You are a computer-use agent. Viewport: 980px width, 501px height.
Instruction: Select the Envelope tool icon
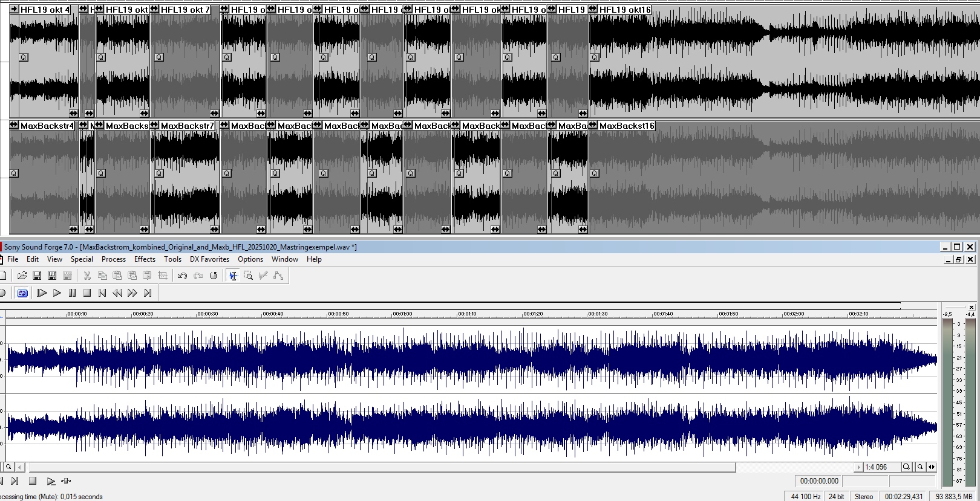[x=278, y=276]
